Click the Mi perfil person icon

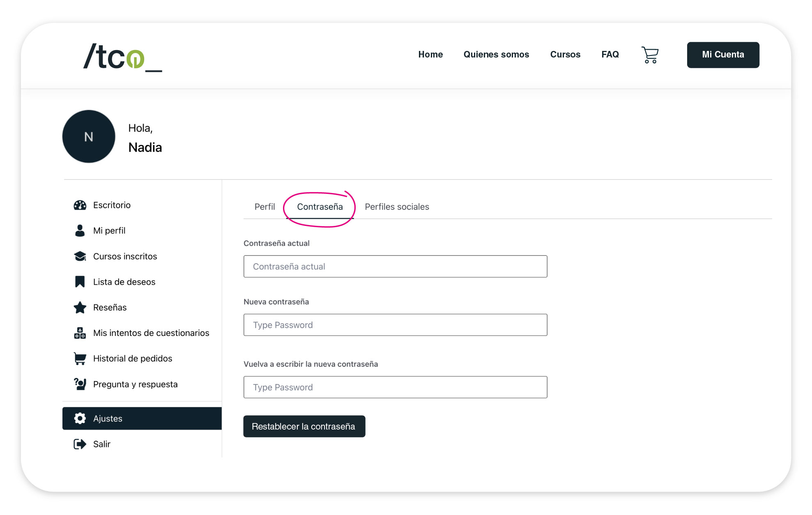pyautogui.click(x=80, y=230)
